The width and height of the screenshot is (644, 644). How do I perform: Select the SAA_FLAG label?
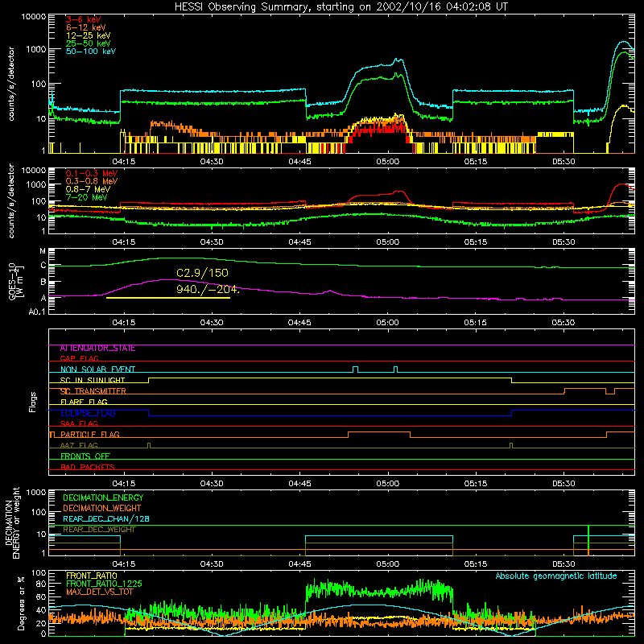(x=79, y=423)
